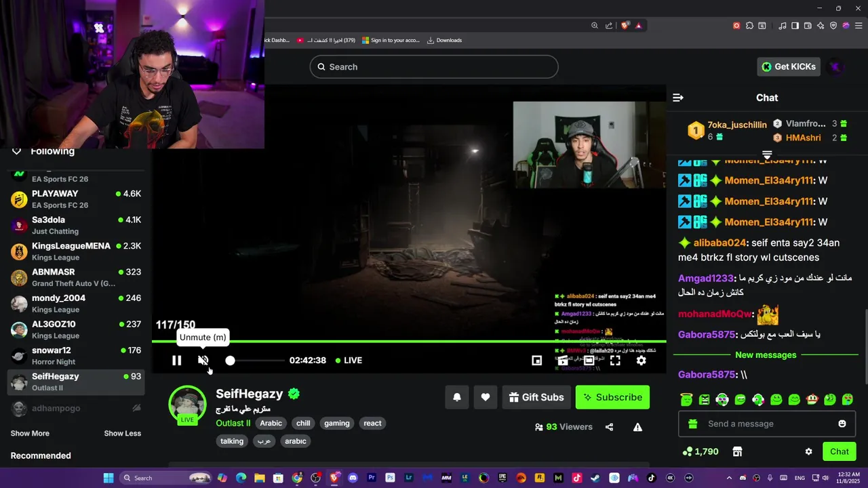
Task: Expand following list with Show More
Action: [x=30, y=433]
